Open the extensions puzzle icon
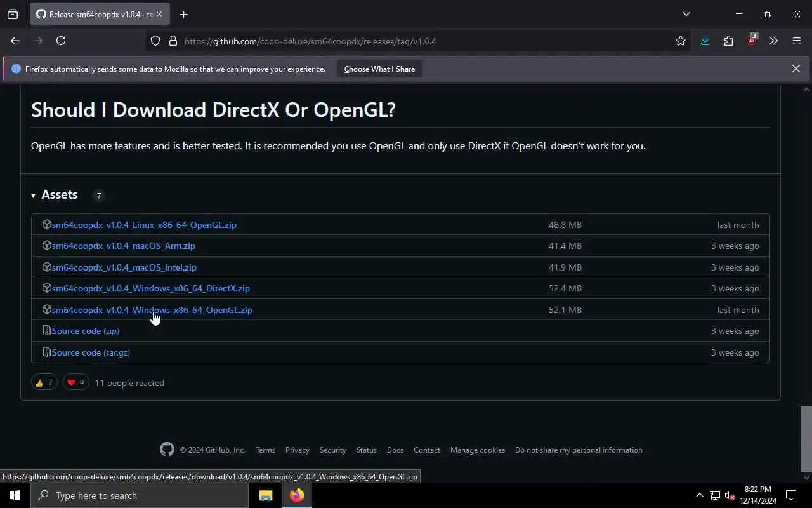The width and height of the screenshot is (812, 508). 728,41
